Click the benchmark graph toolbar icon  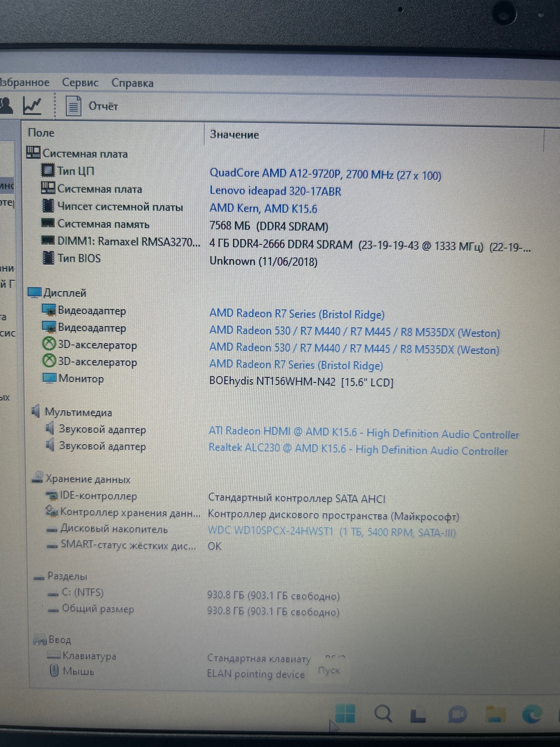[x=32, y=105]
